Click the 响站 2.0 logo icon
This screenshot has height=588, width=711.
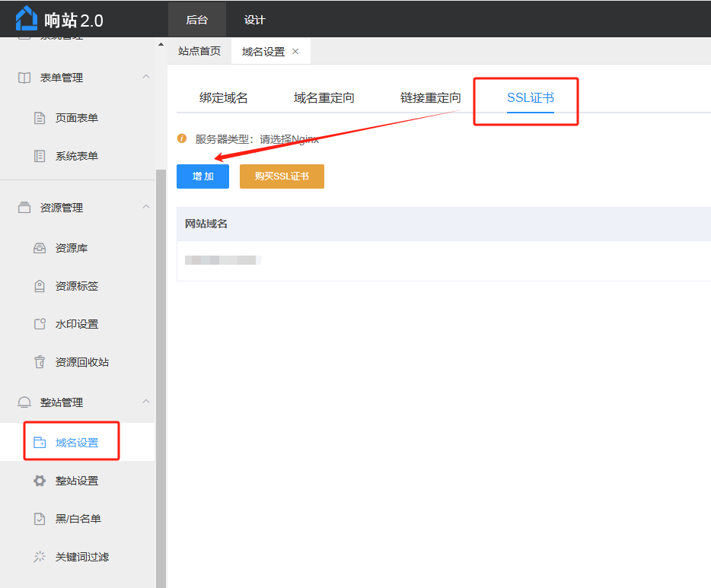tap(26, 19)
